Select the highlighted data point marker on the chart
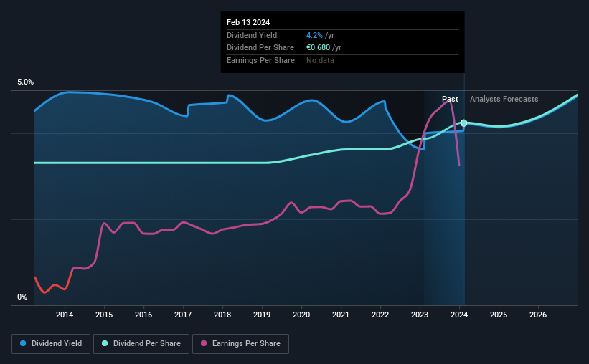Screen dimensions: 589x364 click(x=464, y=123)
